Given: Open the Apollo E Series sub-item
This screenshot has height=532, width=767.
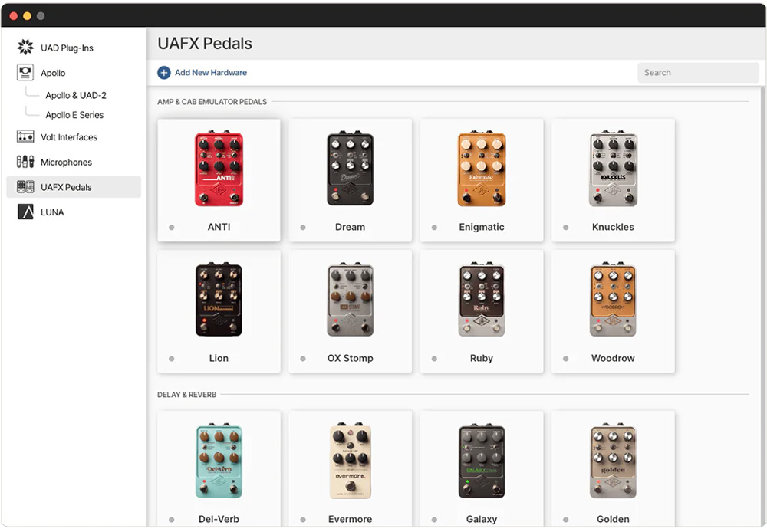Looking at the screenshot, I should click(74, 115).
